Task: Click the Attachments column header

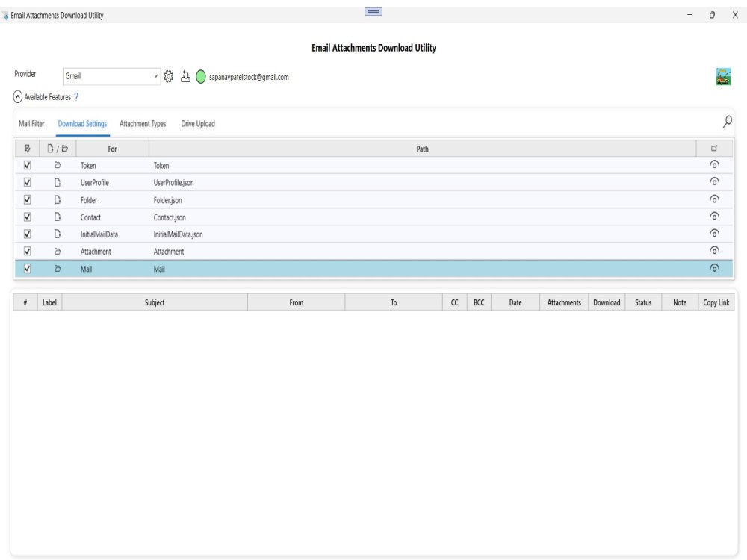Action: 564,302
